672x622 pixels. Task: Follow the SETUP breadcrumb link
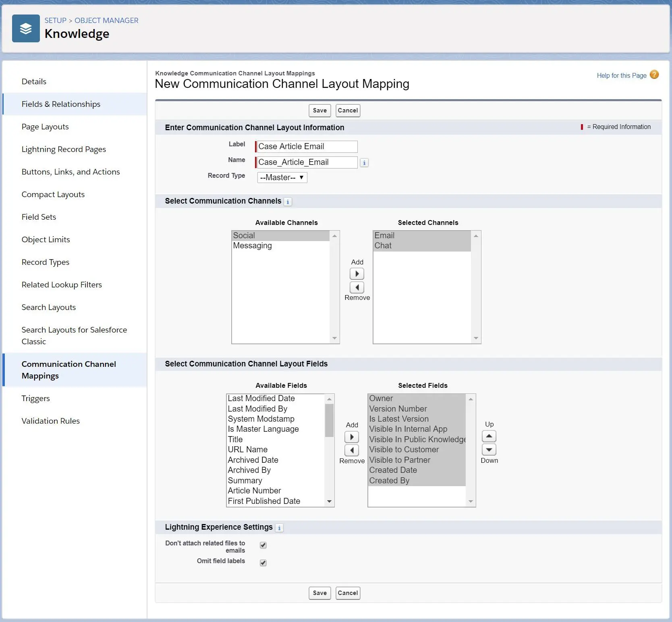pos(55,21)
